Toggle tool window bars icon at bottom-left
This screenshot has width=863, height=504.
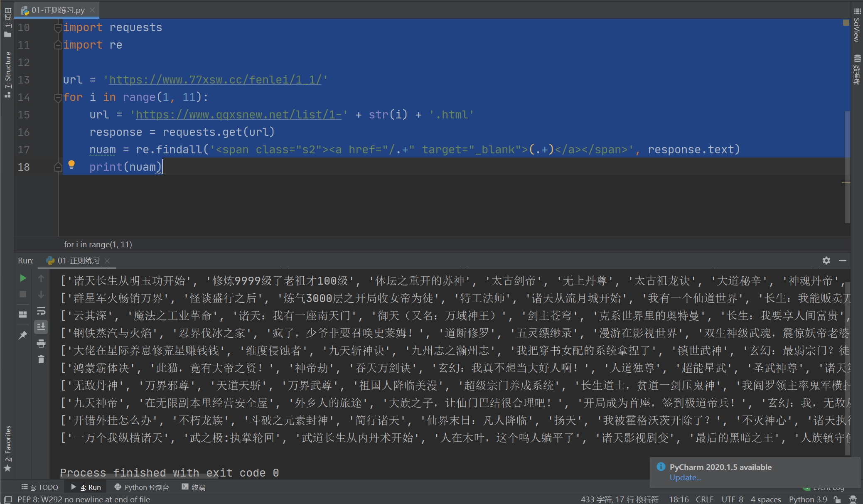[7, 499]
